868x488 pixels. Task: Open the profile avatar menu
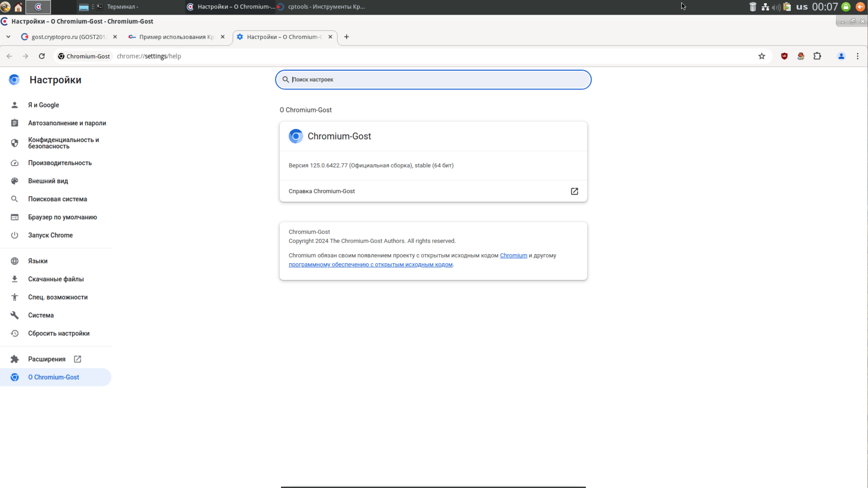841,56
